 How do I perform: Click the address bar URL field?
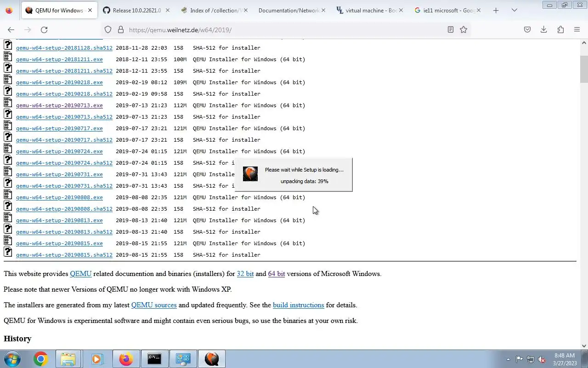point(285,29)
